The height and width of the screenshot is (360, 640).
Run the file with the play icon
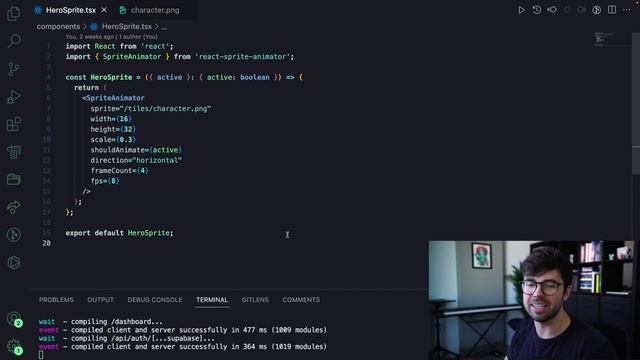[x=521, y=10]
